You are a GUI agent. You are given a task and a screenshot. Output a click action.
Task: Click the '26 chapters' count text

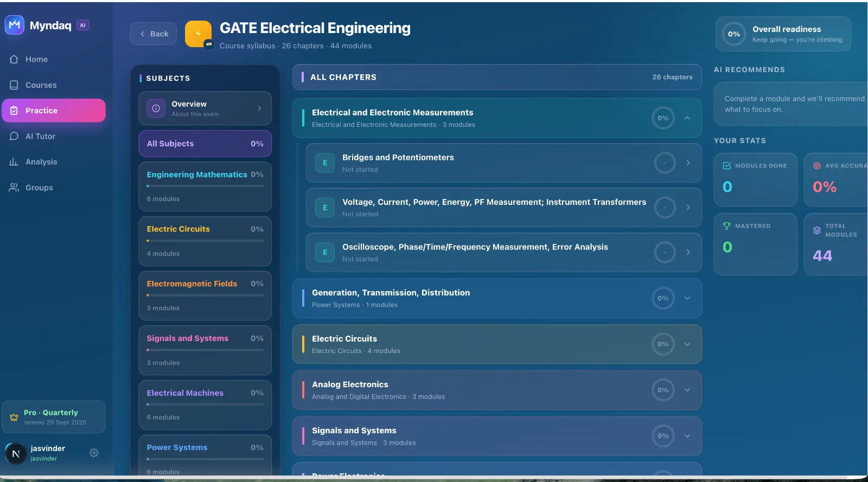click(x=672, y=77)
